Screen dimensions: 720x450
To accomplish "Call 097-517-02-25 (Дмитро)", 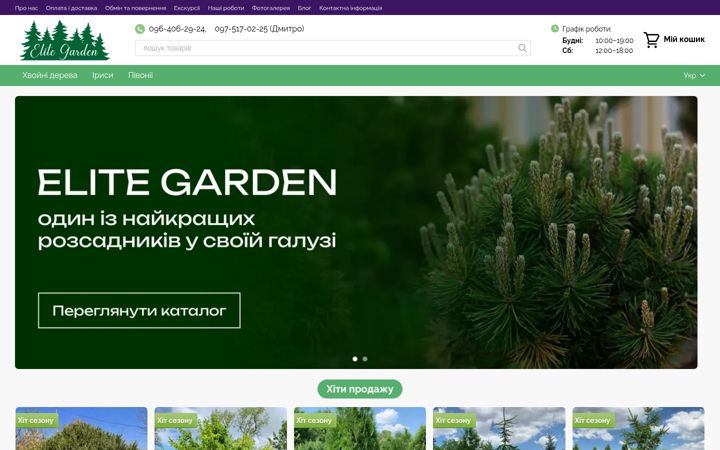I will pyautogui.click(x=259, y=29).
